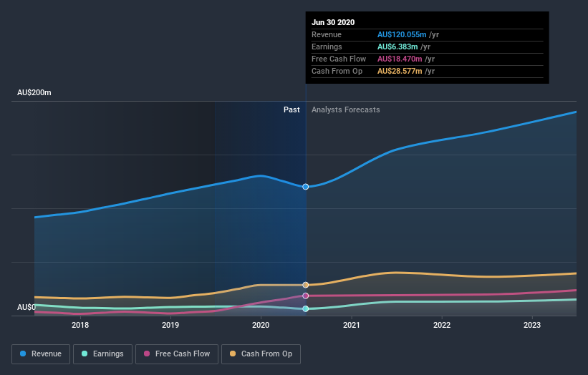Select the 2018 x-axis label

(80, 325)
